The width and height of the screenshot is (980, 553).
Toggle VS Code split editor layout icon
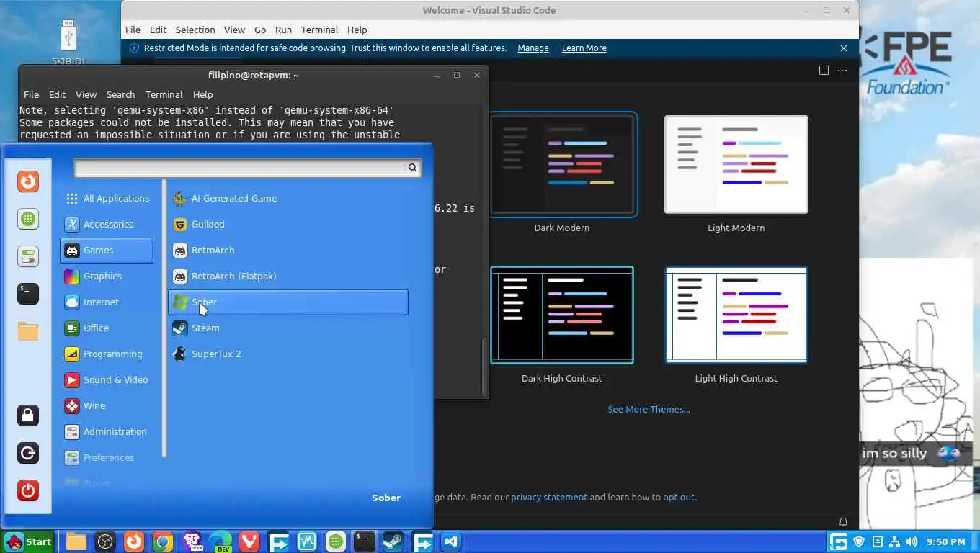pos(824,71)
